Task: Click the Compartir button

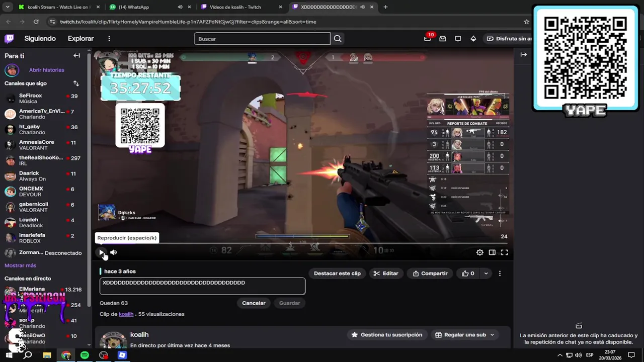Action: coord(430,274)
